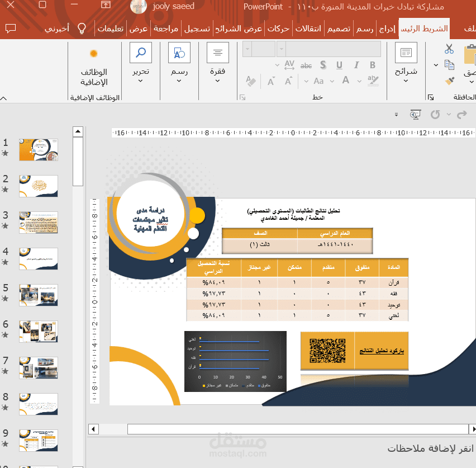Open the مراجعة Review tab
Image resolution: width=476 pixels, height=468 pixels.
click(166, 29)
